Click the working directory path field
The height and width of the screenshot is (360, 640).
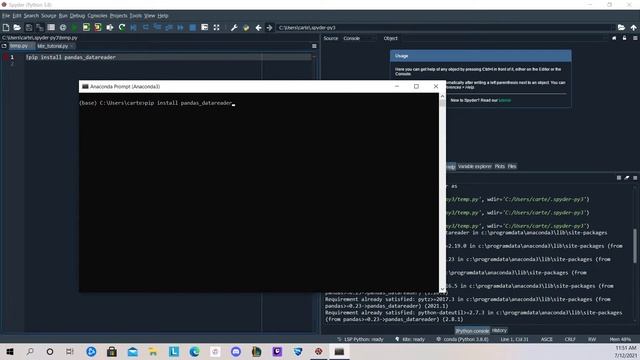point(445,27)
